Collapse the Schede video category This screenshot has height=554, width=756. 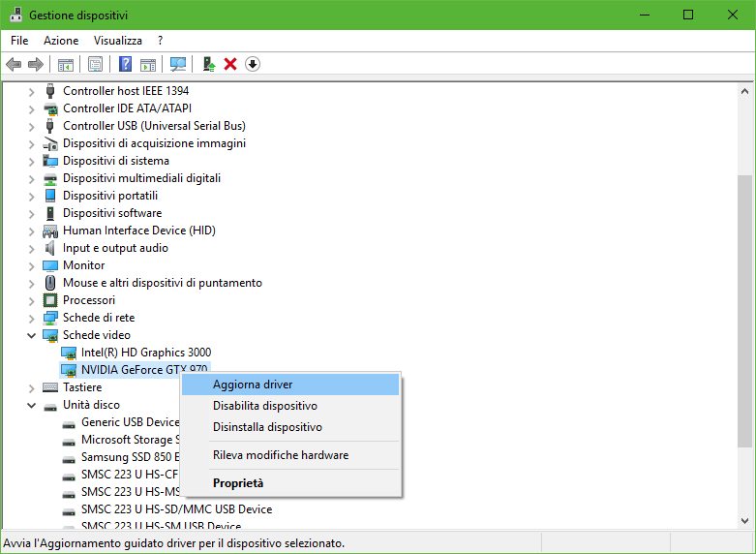coord(31,335)
